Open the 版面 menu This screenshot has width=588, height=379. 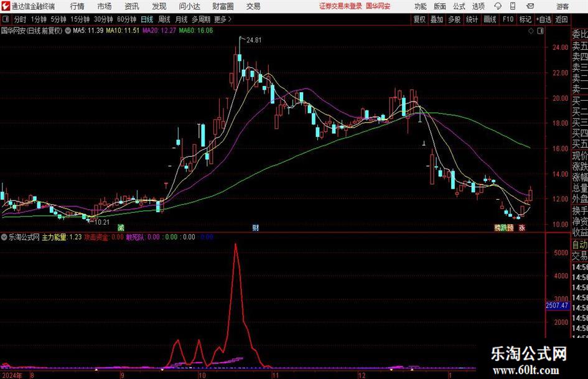(x=440, y=6)
